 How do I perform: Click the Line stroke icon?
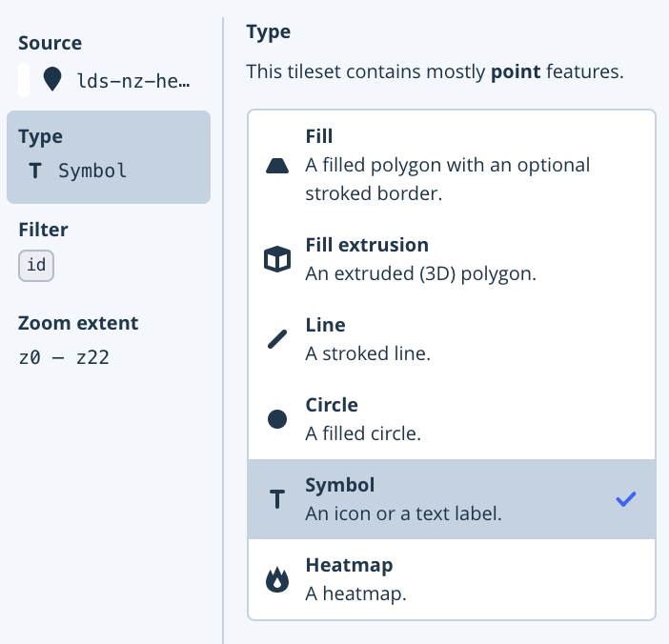point(277,339)
